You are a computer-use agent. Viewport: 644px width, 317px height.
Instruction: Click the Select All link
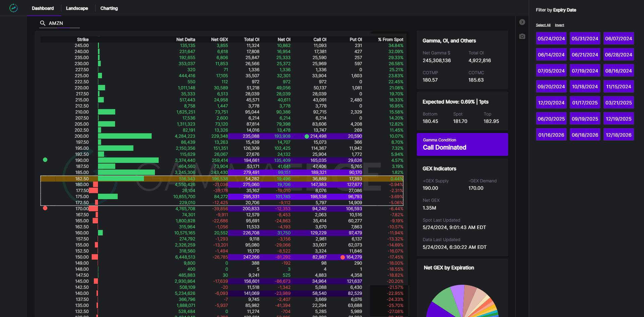pos(543,25)
